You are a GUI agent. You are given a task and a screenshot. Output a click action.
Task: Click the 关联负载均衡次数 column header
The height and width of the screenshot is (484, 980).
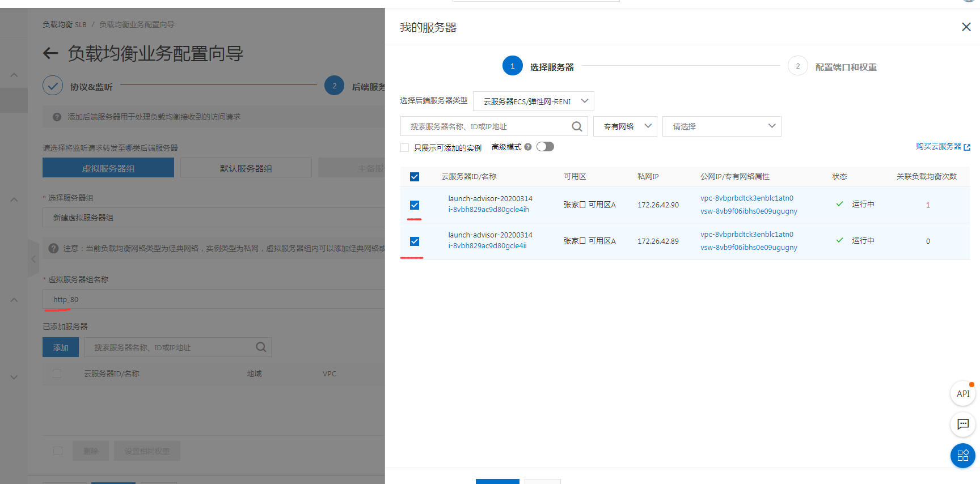927,177
